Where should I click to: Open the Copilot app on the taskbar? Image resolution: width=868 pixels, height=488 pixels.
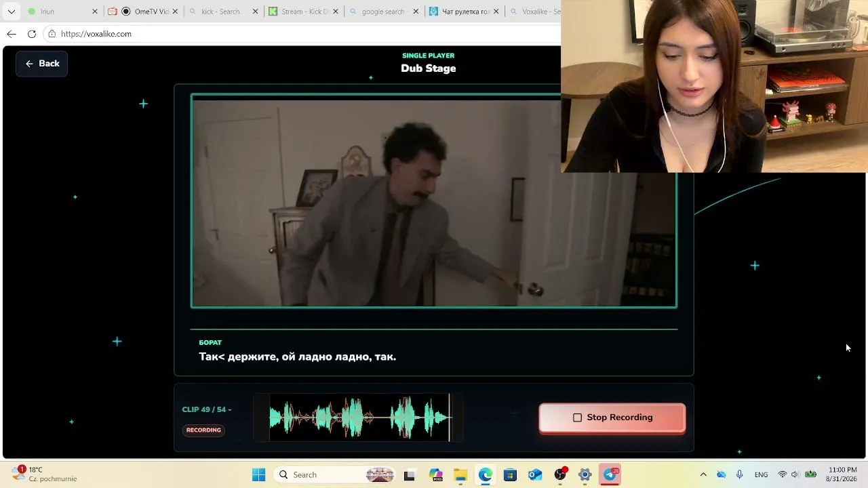point(435,475)
